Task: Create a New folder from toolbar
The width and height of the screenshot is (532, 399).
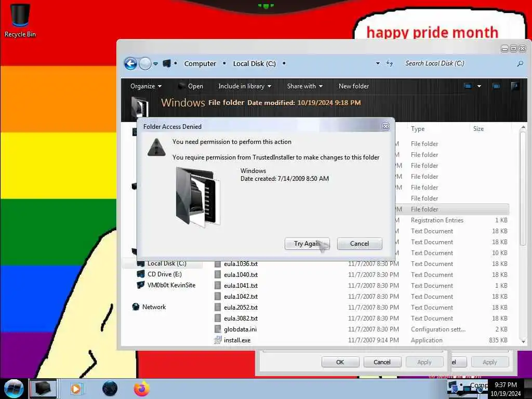Action: [x=353, y=86]
